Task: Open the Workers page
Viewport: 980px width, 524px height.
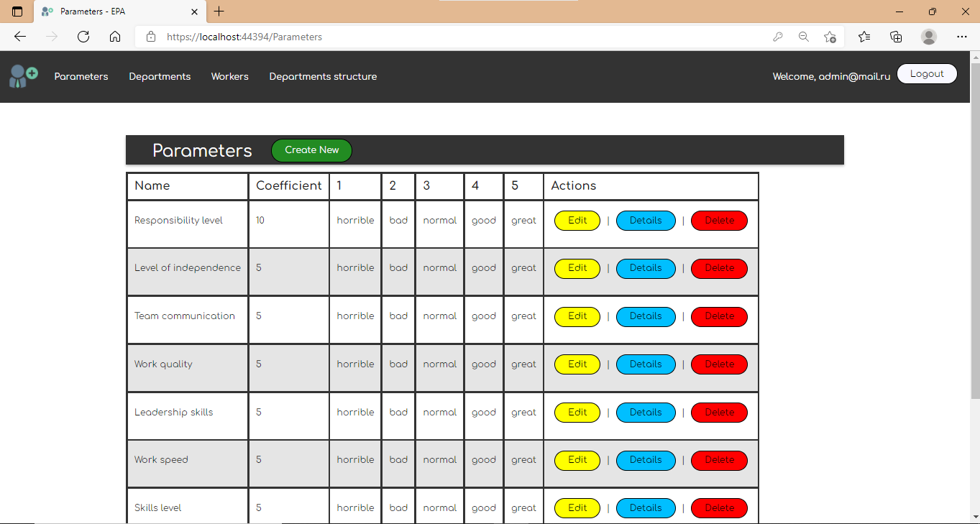Action: (230, 76)
